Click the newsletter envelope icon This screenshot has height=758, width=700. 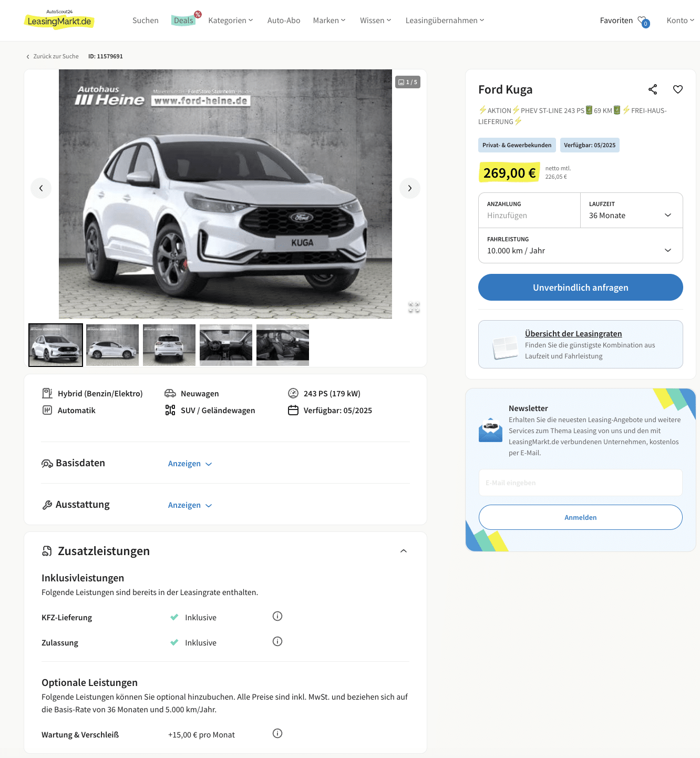(491, 430)
